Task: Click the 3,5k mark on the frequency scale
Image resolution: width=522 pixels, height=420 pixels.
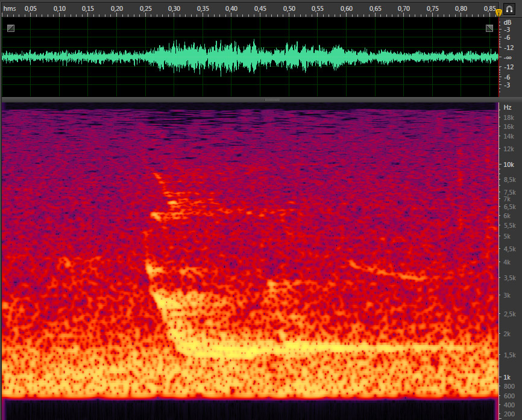Action: (510, 278)
